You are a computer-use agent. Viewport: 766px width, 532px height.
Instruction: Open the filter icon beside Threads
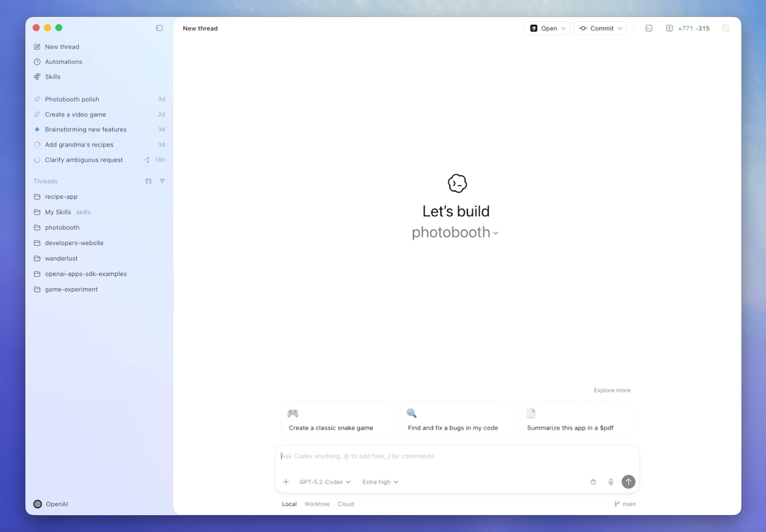coord(162,181)
